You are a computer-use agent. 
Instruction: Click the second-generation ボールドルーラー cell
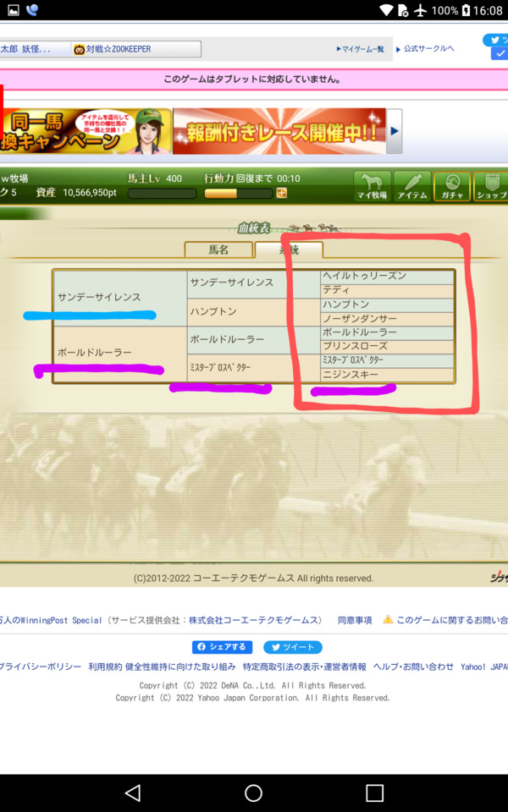253,340
